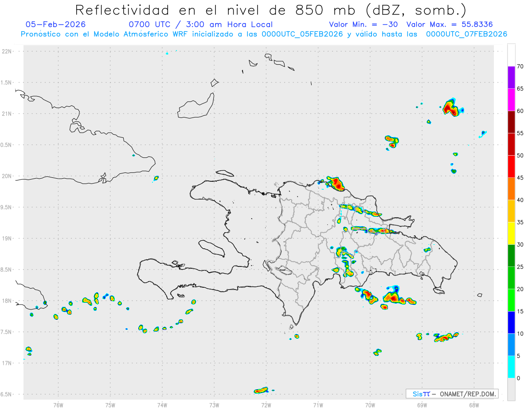
Task: Select the '19N' latitude label
Action: point(7,239)
